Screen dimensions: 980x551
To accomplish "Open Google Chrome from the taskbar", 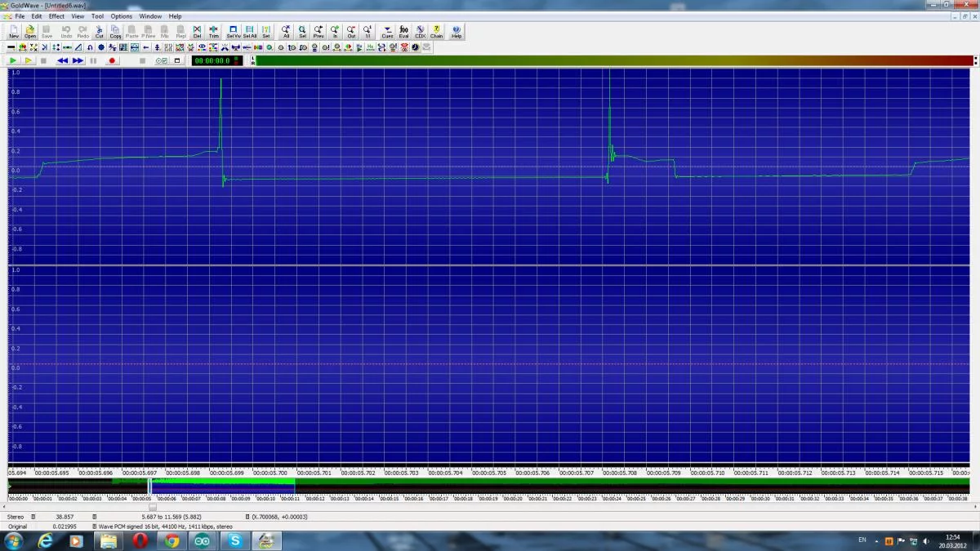I will pyautogui.click(x=171, y=540).
